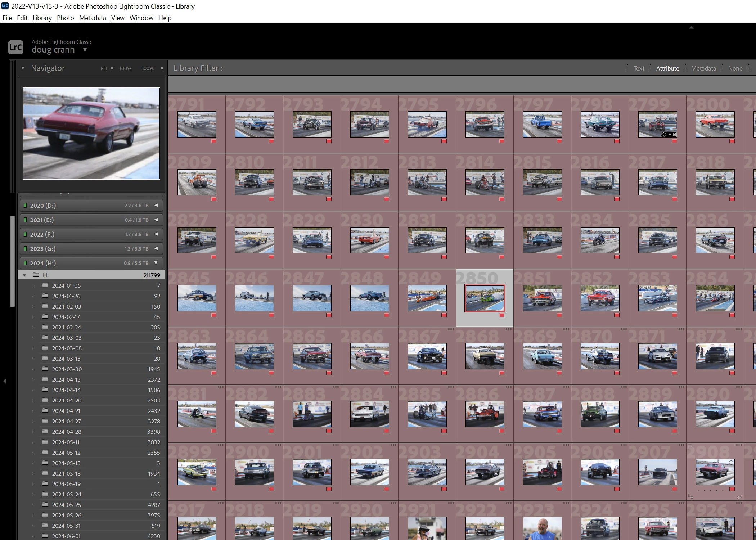Expand the 2022 (F:) volume
The height and width of the screenshot is (540, 756).
pyautogui.click(x=156, y=234)
